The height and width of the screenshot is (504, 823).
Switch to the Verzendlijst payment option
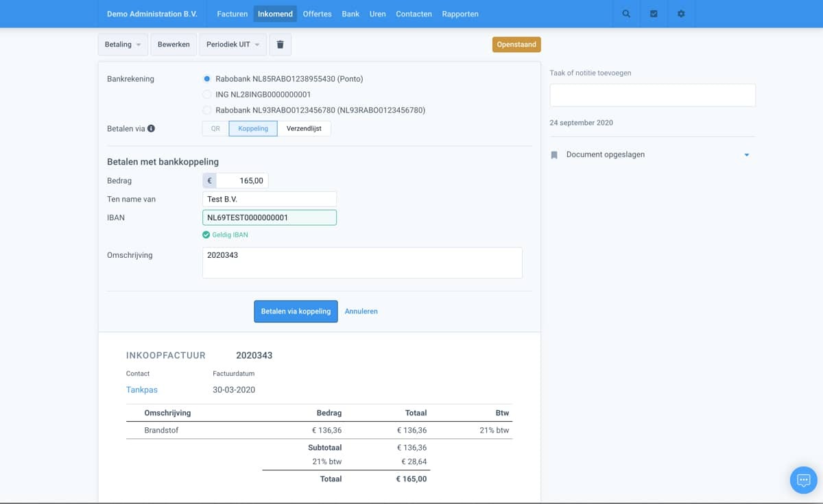coord(304,128)
